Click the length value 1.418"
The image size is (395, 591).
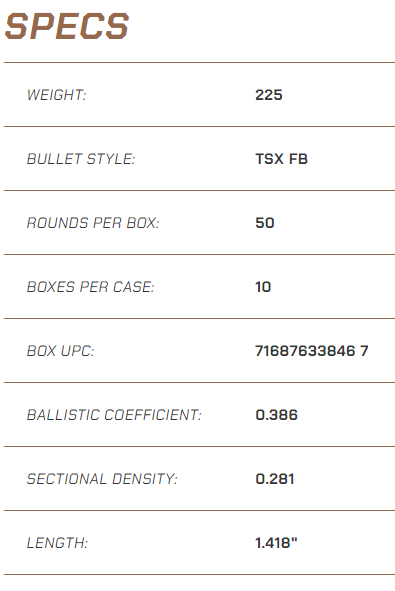[276, 543]
